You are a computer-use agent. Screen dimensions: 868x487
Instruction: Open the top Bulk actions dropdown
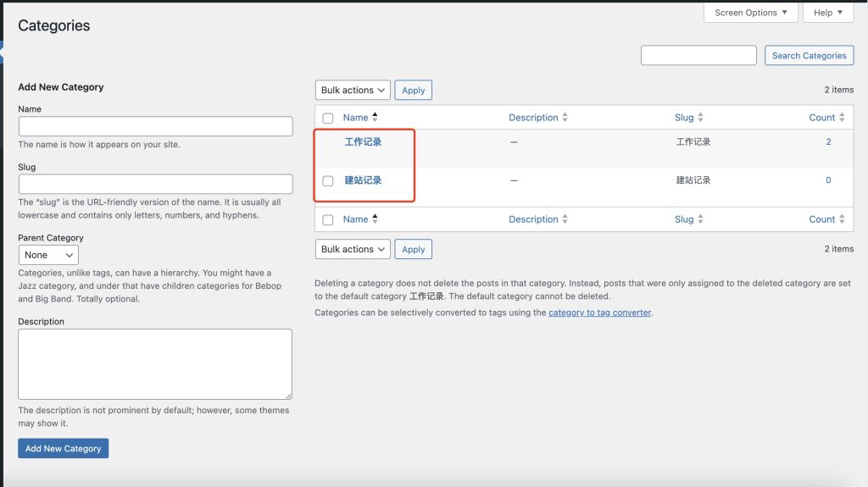353,91
